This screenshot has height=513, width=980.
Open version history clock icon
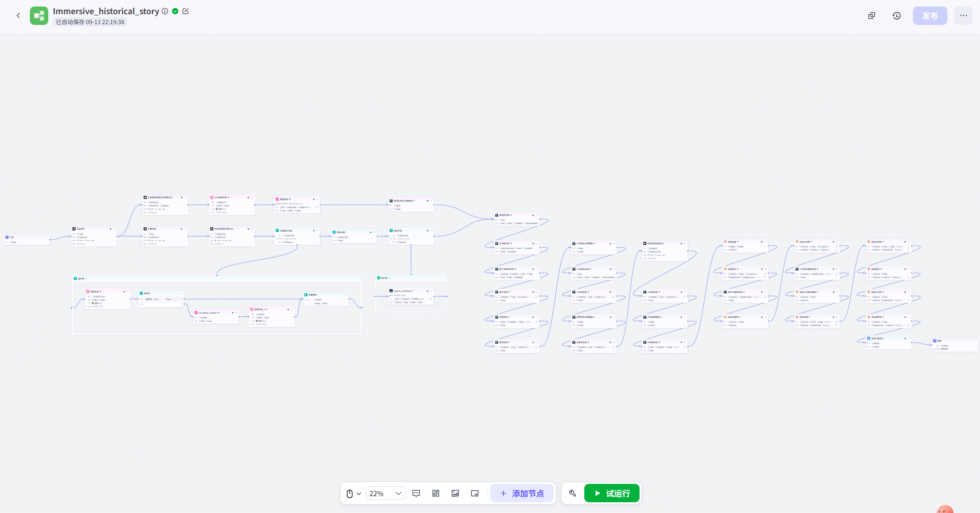(896, 16)
